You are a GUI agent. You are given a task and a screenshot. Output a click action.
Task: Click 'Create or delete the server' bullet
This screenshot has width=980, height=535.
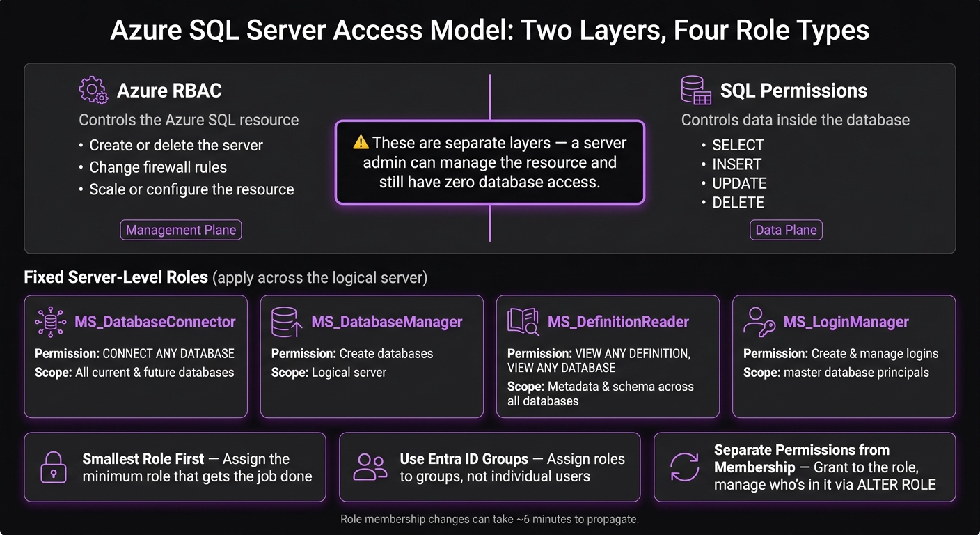pyautogui.click(x=176, y=146)
